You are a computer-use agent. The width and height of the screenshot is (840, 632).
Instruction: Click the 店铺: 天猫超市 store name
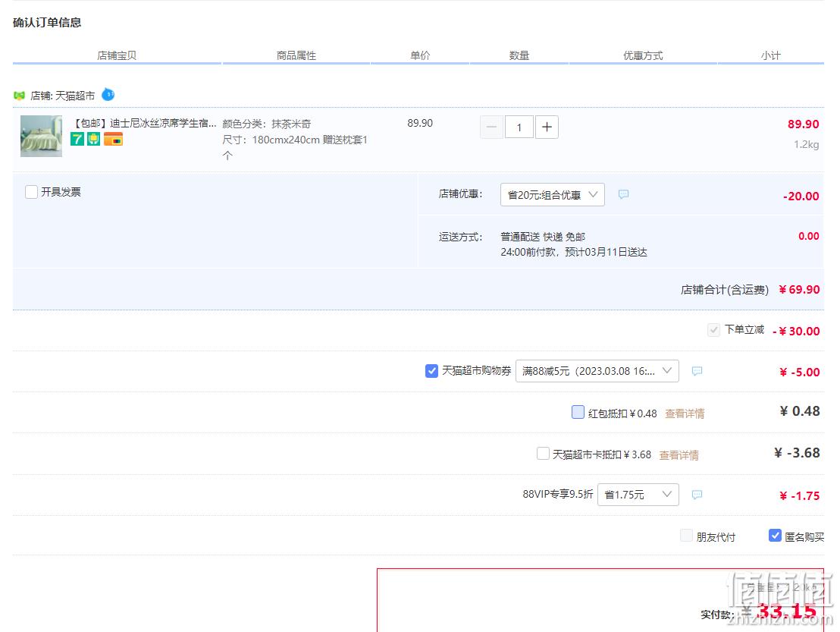[x=63, y=96]
